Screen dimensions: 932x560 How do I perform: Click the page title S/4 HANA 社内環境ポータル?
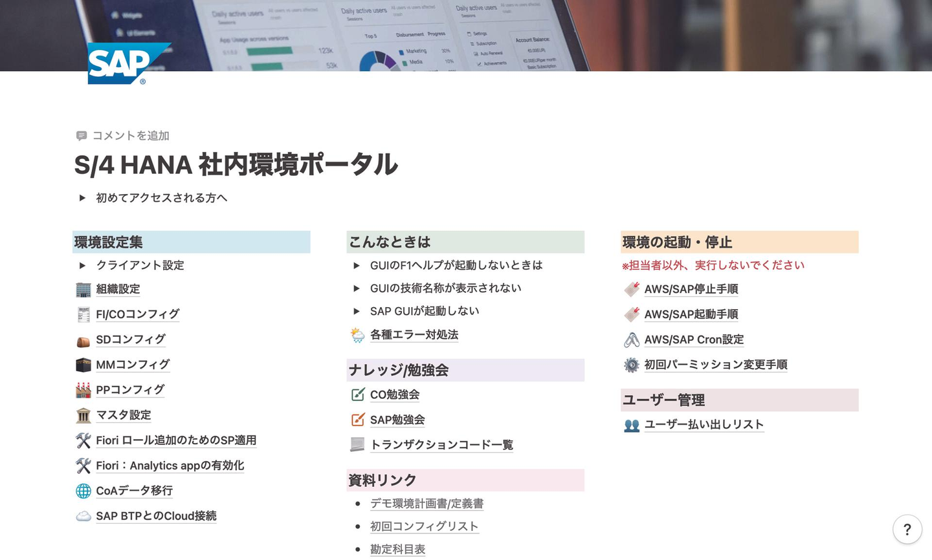coord(236,164)
